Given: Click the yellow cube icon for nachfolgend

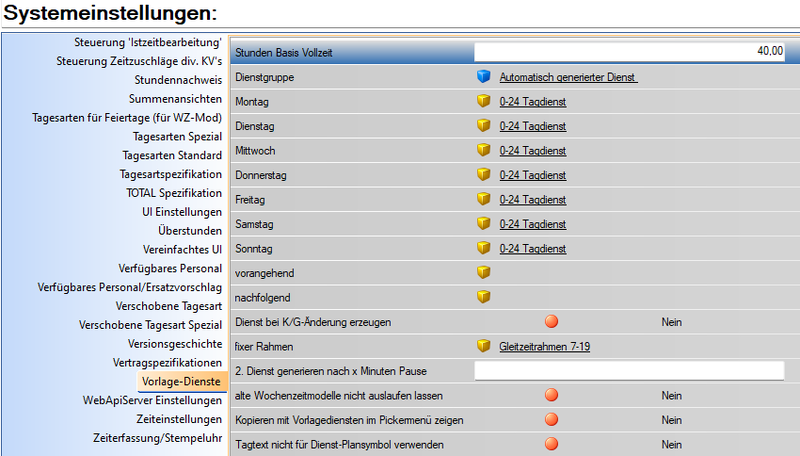Looking at the screenshot, I should [x=483, y=297].
